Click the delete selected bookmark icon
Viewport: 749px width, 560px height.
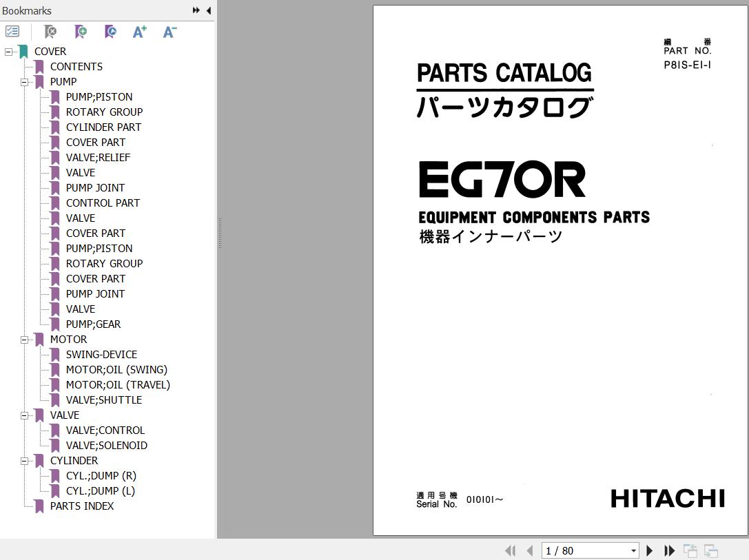[x=50, y=32]
